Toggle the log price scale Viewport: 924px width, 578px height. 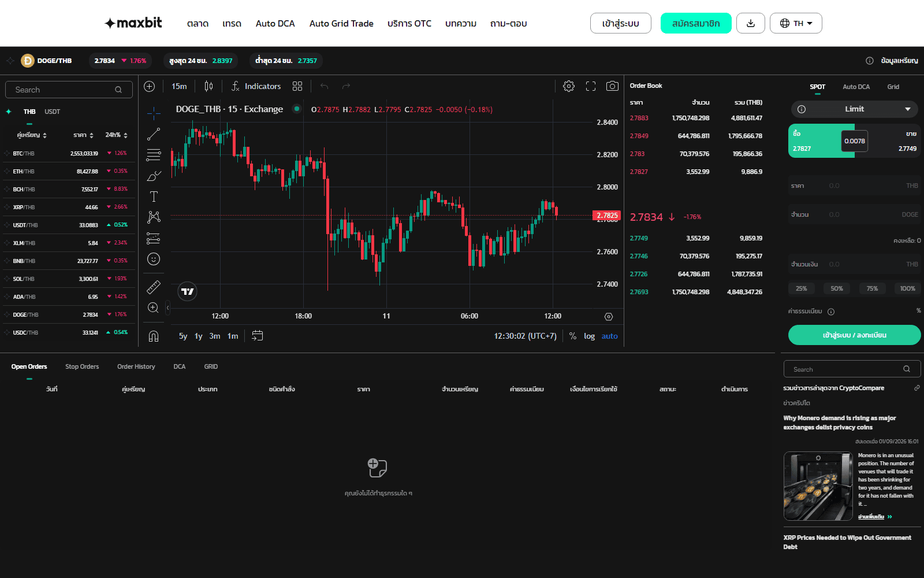(589, 336)
